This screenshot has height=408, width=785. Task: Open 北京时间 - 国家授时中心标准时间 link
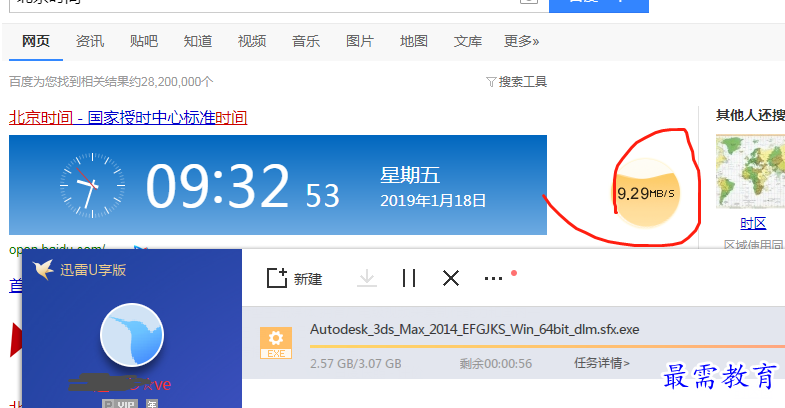click(x=128, y=118)
